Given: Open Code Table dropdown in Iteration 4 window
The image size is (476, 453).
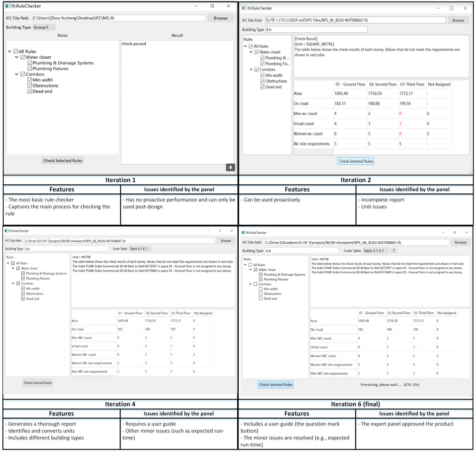Looking at the screenshot, I should 140,249.
